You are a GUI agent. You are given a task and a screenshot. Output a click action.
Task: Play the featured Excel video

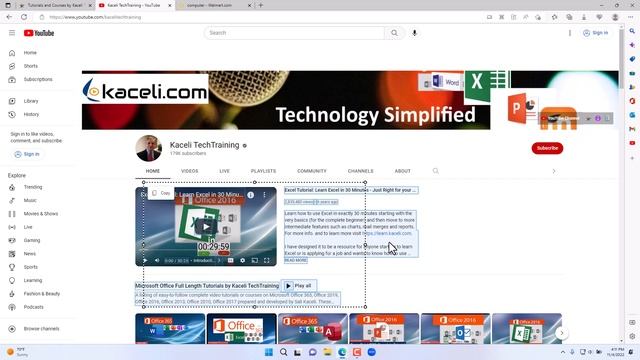point(206,227)
